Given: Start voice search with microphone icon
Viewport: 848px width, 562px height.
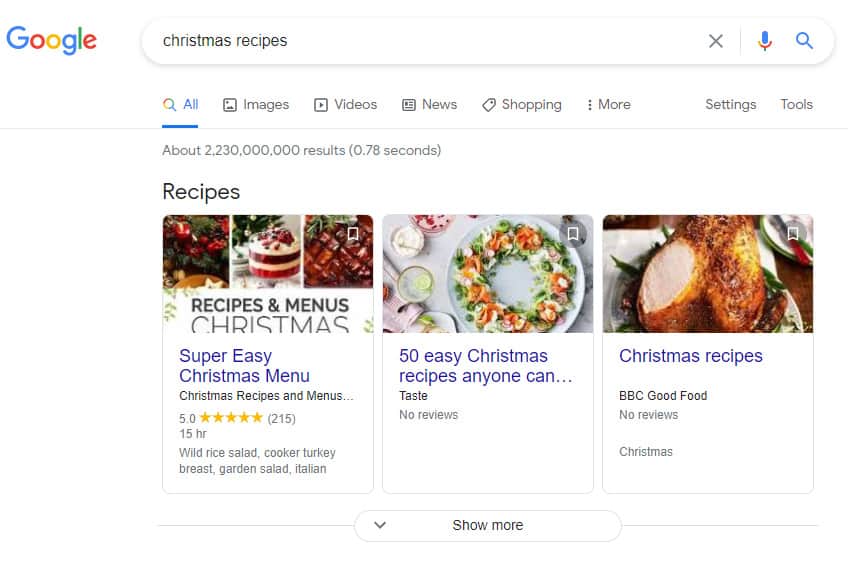Looking at the screenshot, I should tap(765, 41).
